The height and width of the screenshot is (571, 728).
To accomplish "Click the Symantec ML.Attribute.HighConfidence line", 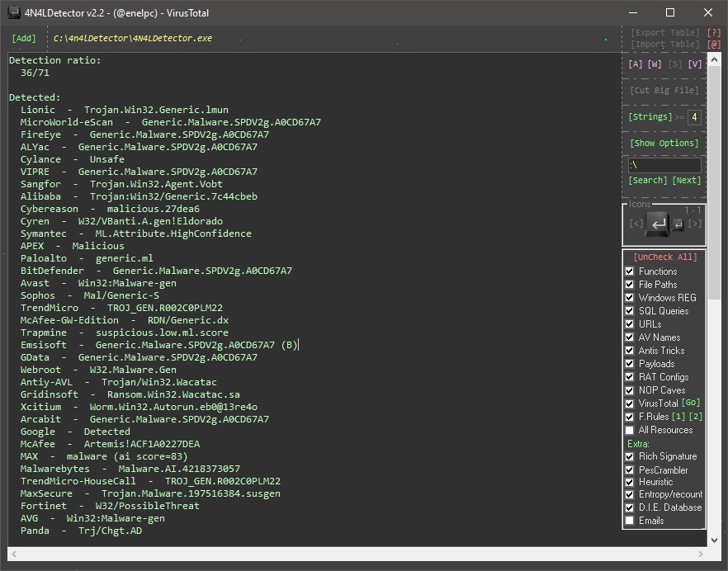I will point(135,234).
